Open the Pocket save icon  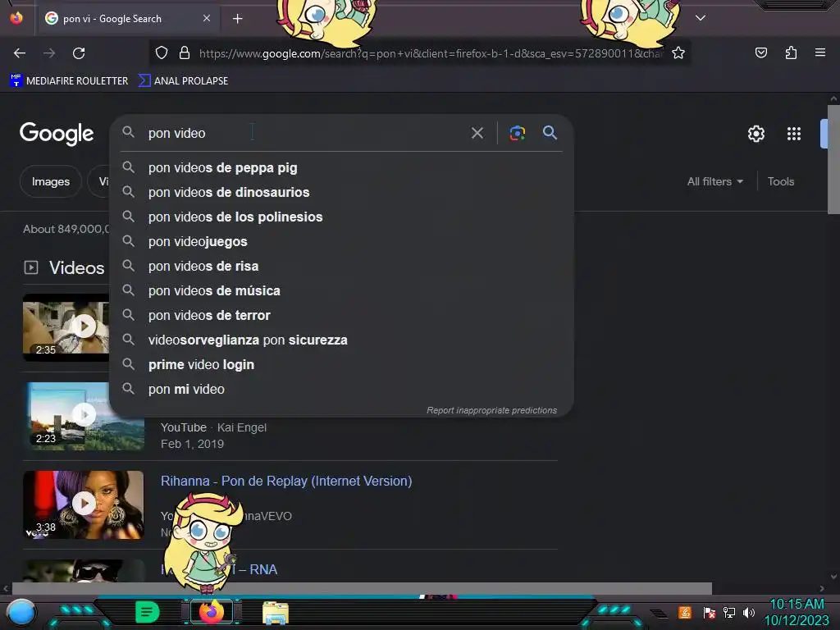[x=760, y=52]
